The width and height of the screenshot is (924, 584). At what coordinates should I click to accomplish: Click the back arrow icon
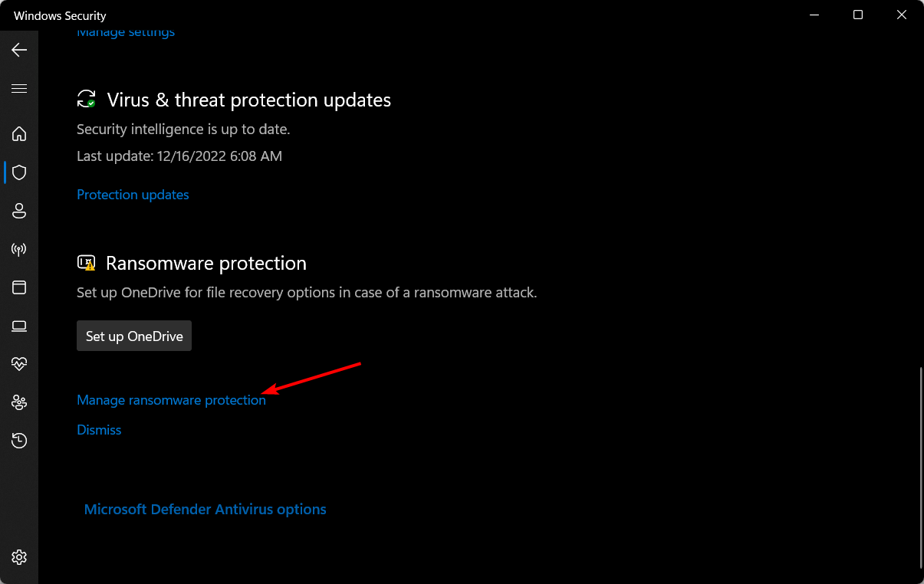19,50
